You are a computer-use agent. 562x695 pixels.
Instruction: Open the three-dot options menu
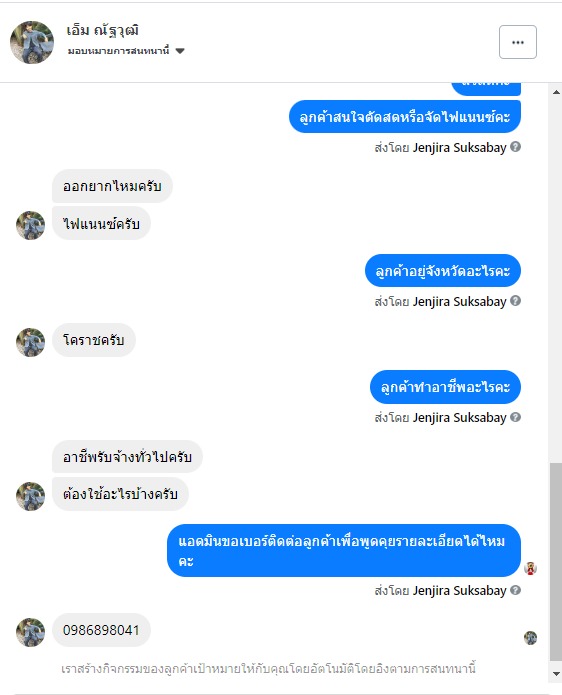coord(518,42)
